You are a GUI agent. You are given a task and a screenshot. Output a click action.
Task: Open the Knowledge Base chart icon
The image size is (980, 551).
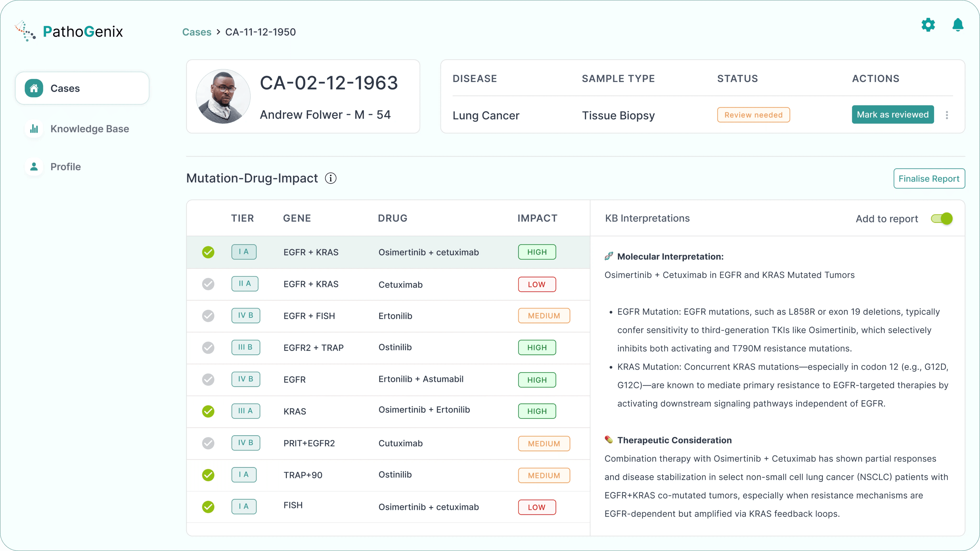point(34,129)
